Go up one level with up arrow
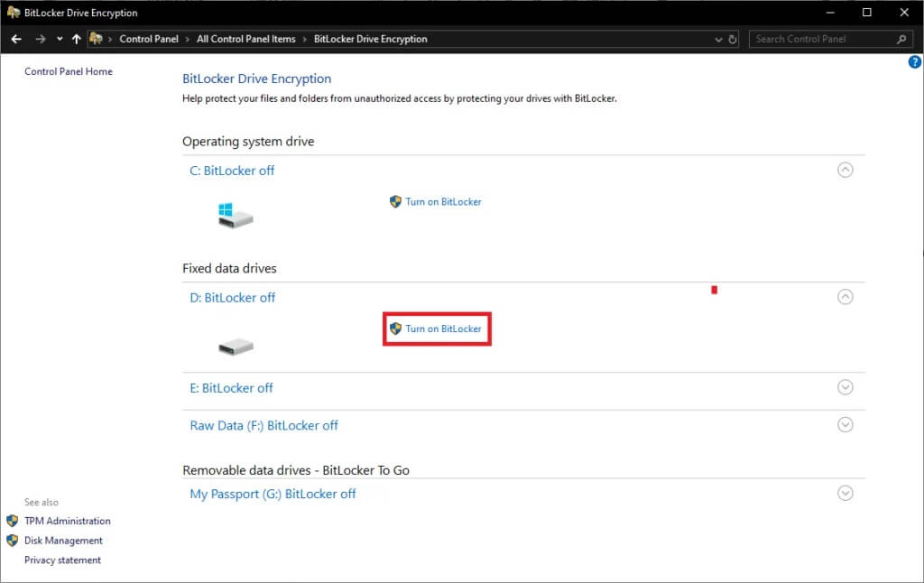The width and height of the screenshot is (924, 583). click(76, 39)
